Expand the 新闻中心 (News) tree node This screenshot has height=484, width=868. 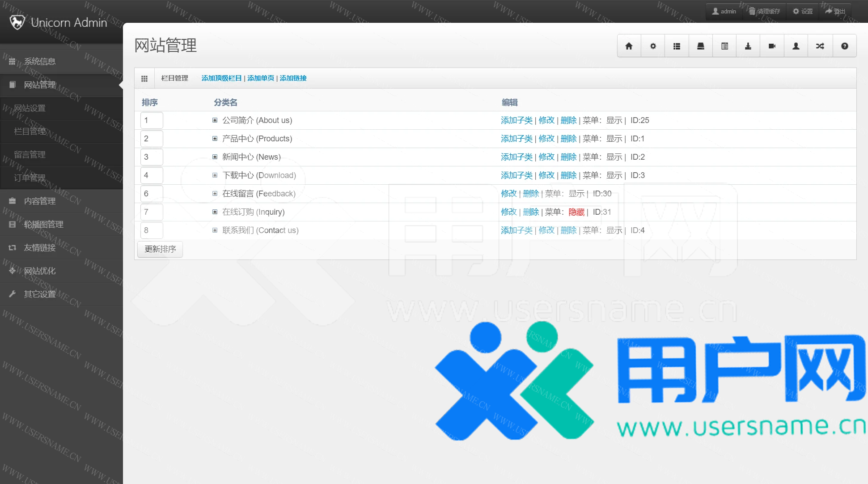[x=215, y=157]
